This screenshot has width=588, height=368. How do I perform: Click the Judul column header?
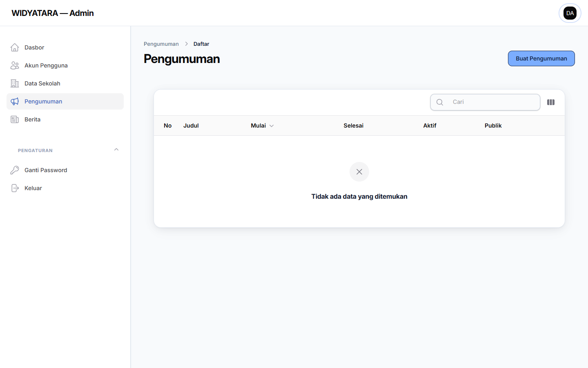pos(191,126)
